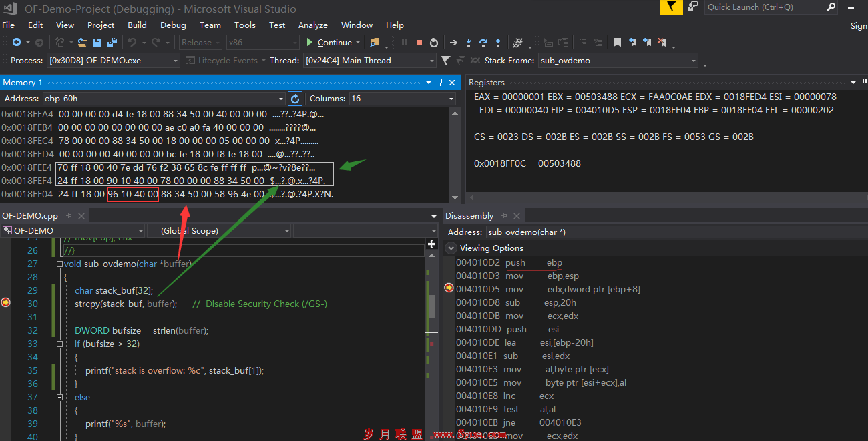Image resolution: width=868 pixels, height=441 pixels.
Task: Collapse the sub_ovdemo function on line 27
Action: (x=59, y=264)
